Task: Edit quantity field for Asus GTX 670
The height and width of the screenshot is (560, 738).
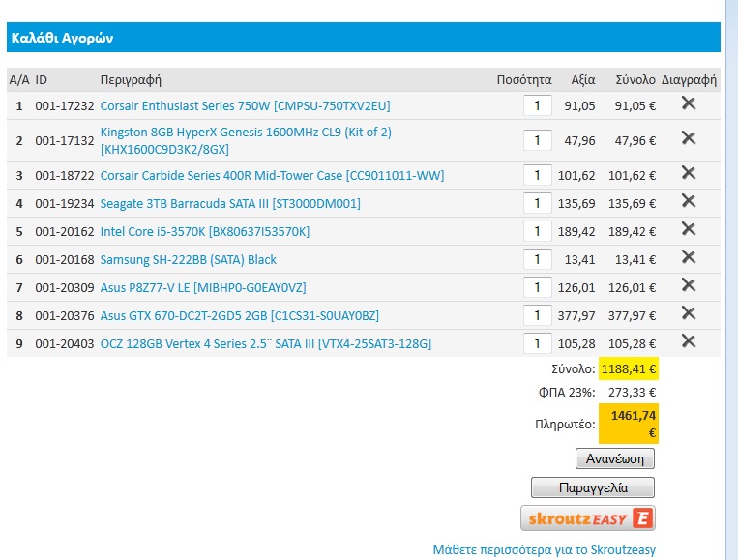Action: point(538,315)
